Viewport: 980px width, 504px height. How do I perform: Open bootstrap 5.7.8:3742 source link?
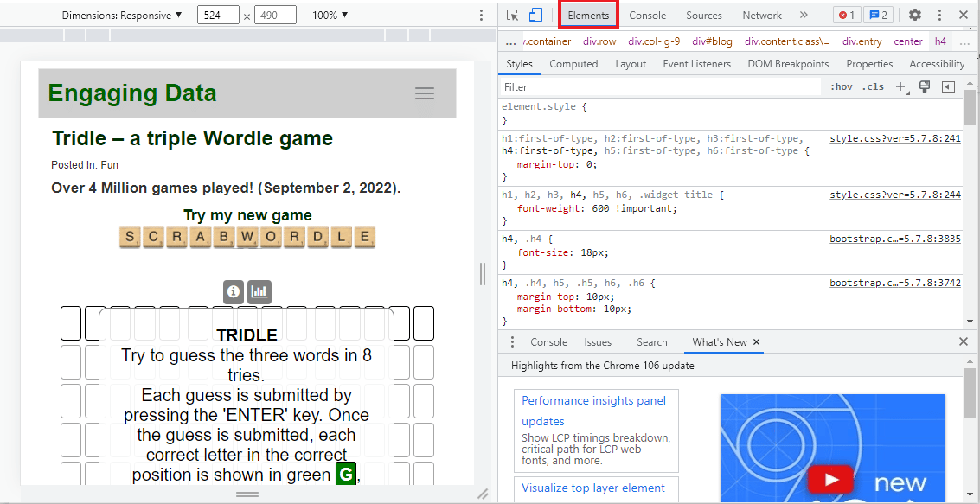(895, 283)
